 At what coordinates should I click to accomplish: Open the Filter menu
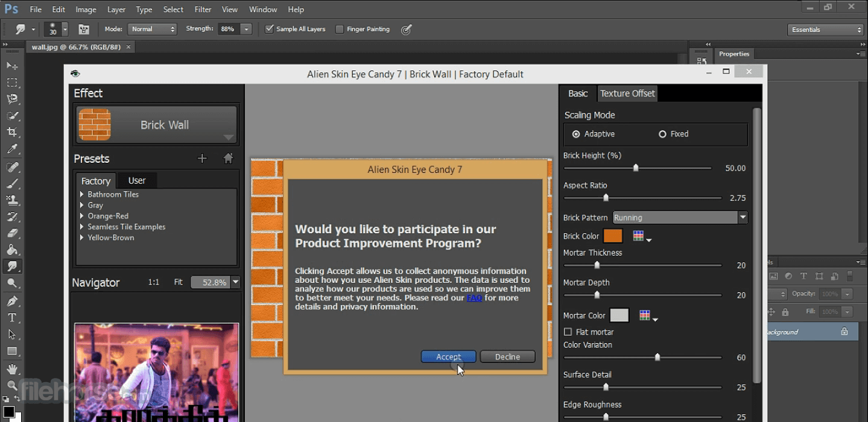point(203,10)
